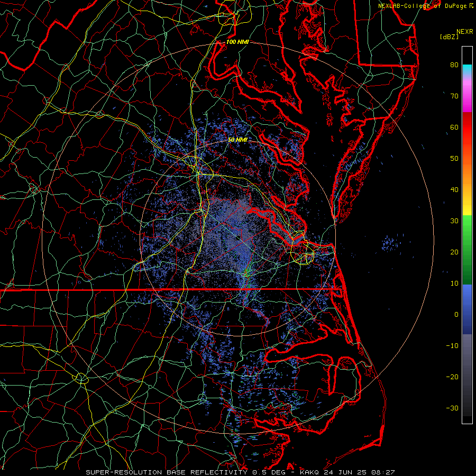Click the -20 value on the dBZ scale

(452, 377)
